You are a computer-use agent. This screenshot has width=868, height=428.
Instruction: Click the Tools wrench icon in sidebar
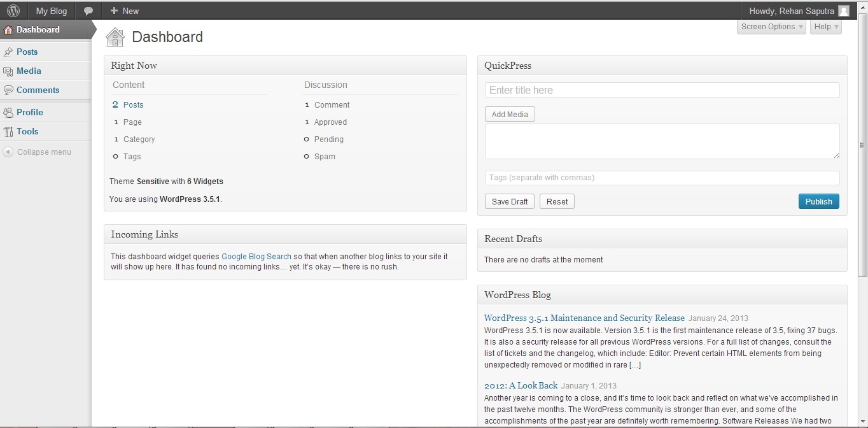(8, 132)
